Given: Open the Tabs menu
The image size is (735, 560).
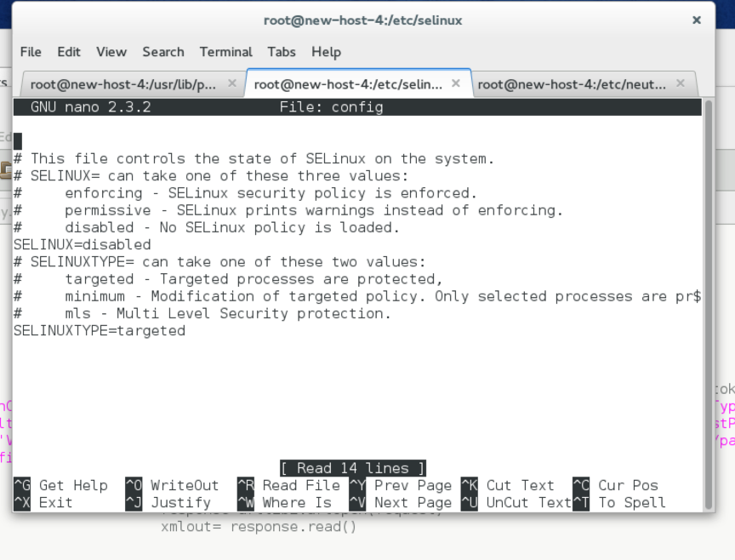Looking at the screenshot, I should point(282,52).
